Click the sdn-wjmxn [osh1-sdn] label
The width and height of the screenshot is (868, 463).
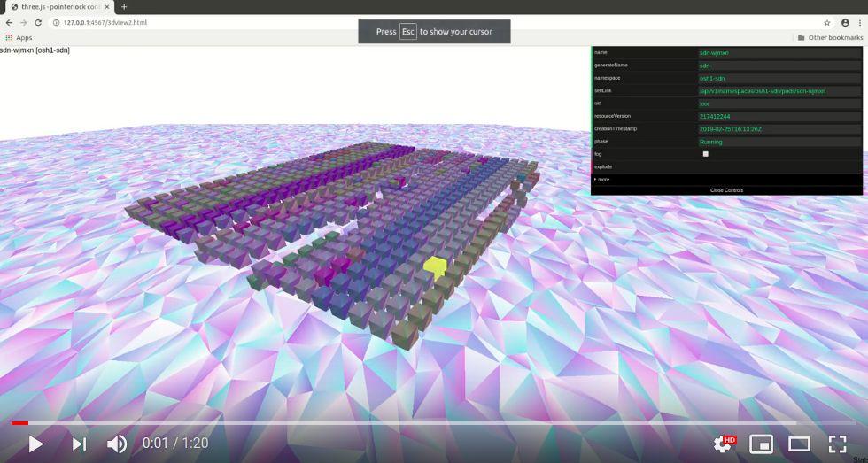tap(35, 50)
